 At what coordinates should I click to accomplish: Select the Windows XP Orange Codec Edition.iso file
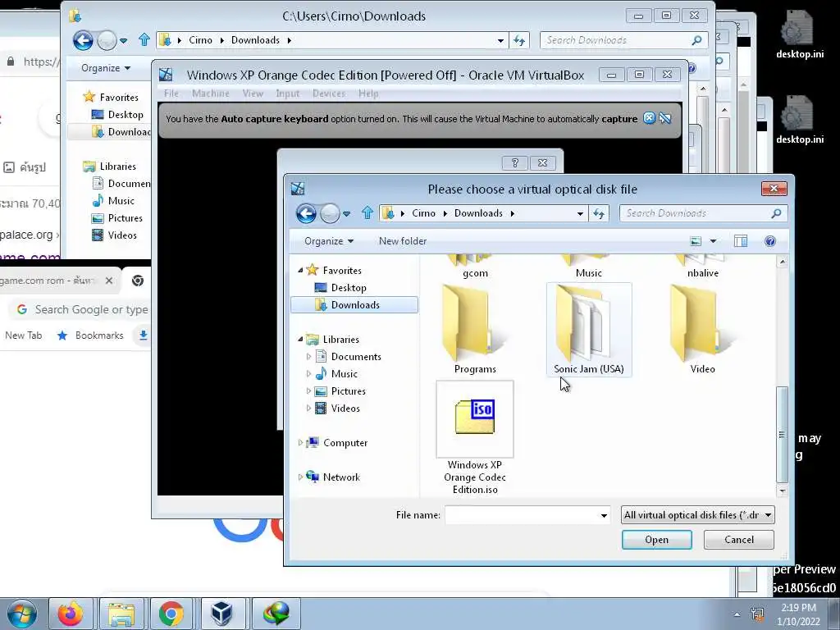coord(475,438)
